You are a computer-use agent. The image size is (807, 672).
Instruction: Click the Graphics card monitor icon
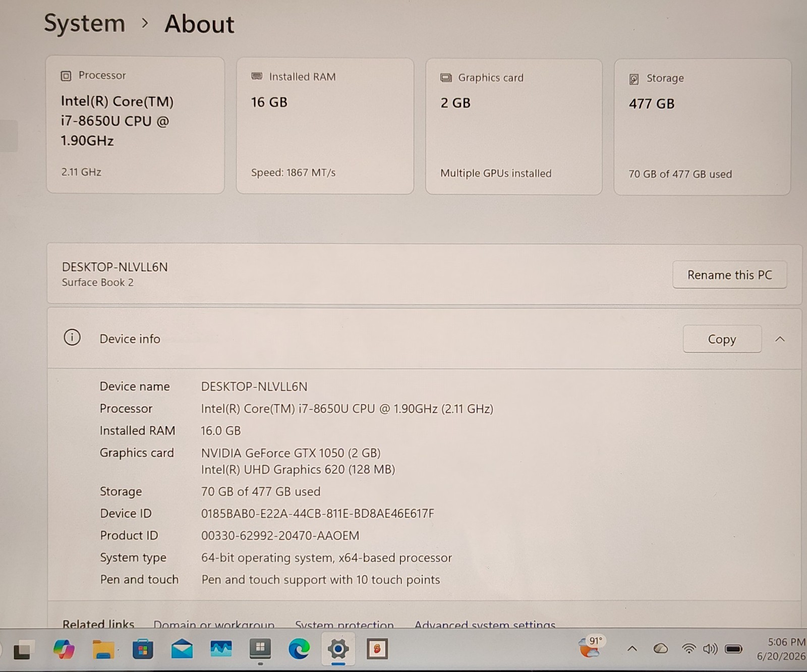click(x=446, y=78)
